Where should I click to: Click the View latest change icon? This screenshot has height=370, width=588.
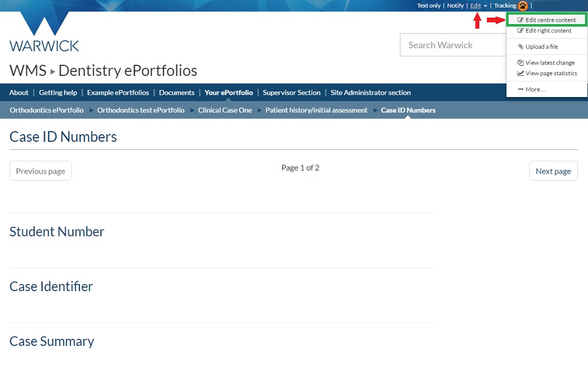click(x=520, y=63)
